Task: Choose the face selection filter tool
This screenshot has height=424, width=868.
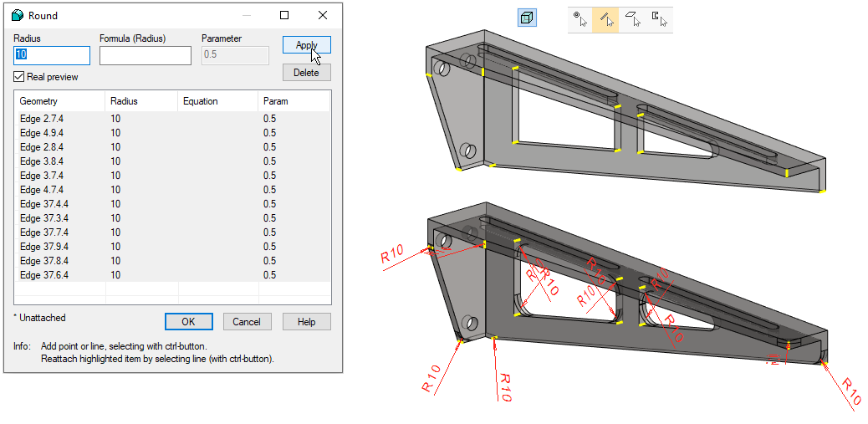Action: (x=632, y=20)
